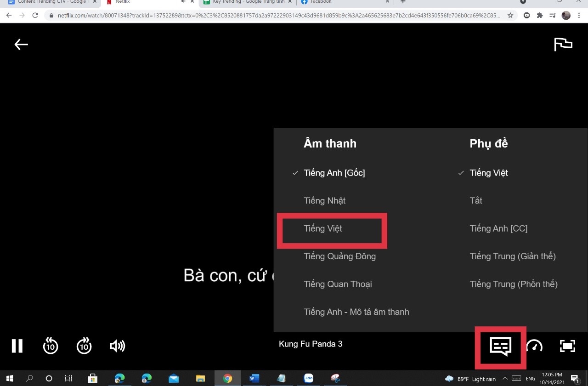Click browser back button
Image resolution: width=588 pixels, height=386 pixels.
(9, 15)
